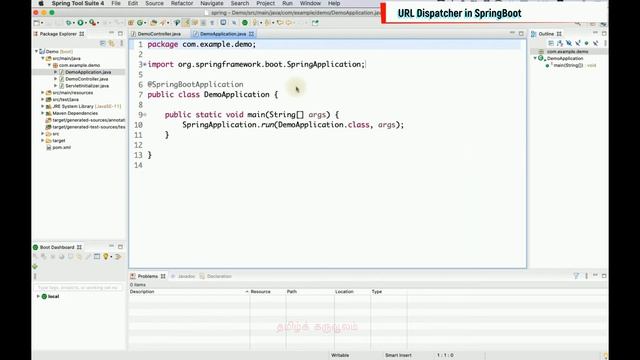
Task: Click the Boot Dashboard tag filter field
Action: click(78, 288)
